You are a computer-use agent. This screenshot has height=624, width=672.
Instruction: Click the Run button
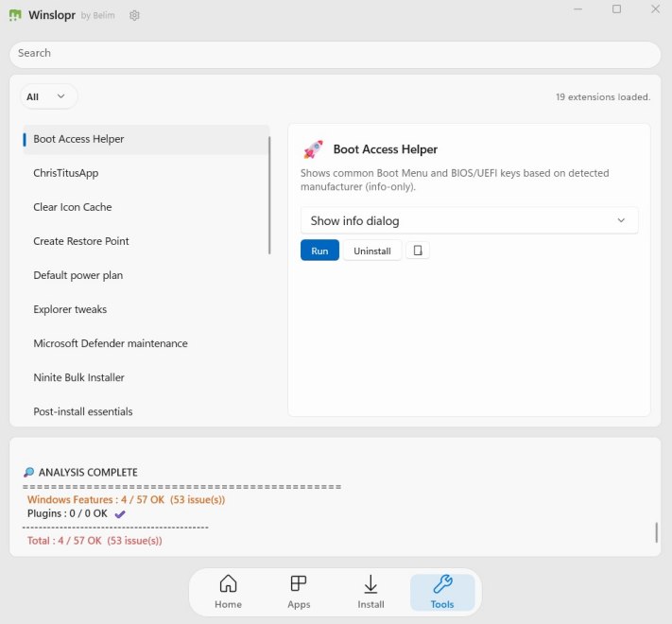[319, 251]
